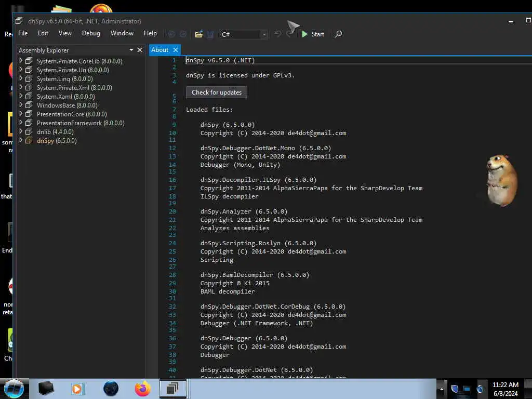532x399 pixels.
Task: Click the hamster desktop pet
Action: tap(501, 180)
